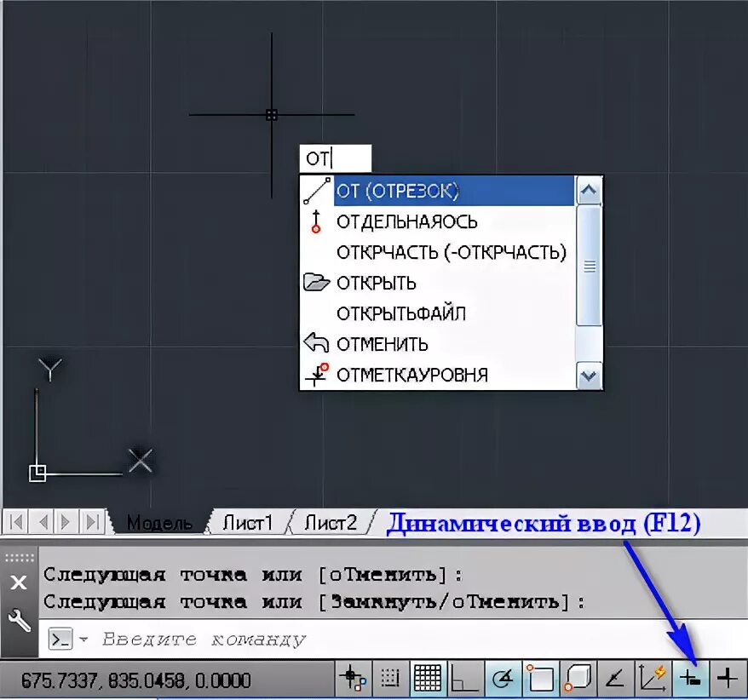Switch to the Модель tab
Screen dimensions: 748x700
click(160, 523)
